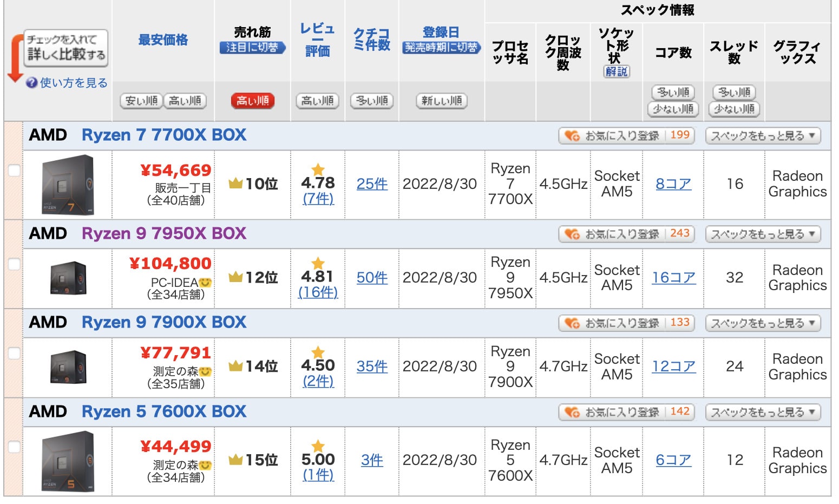The width and height of the screenshot is (839, 504).
Task: Open the 3件 クチコミ link
Action: coord(372,460)
